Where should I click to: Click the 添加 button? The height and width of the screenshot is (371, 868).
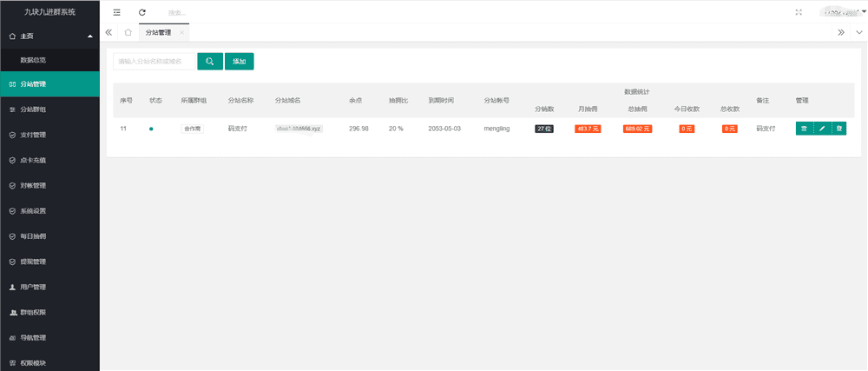[240, 62]
